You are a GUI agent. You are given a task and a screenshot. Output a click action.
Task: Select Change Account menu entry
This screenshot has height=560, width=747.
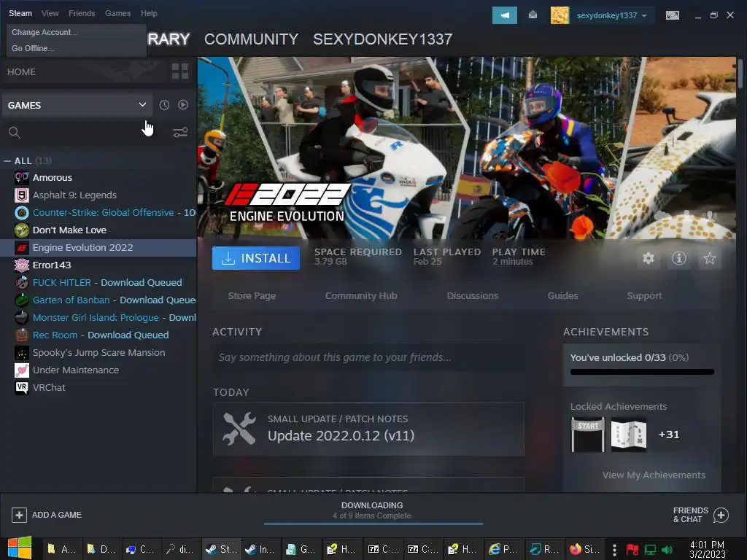(44, 32)
